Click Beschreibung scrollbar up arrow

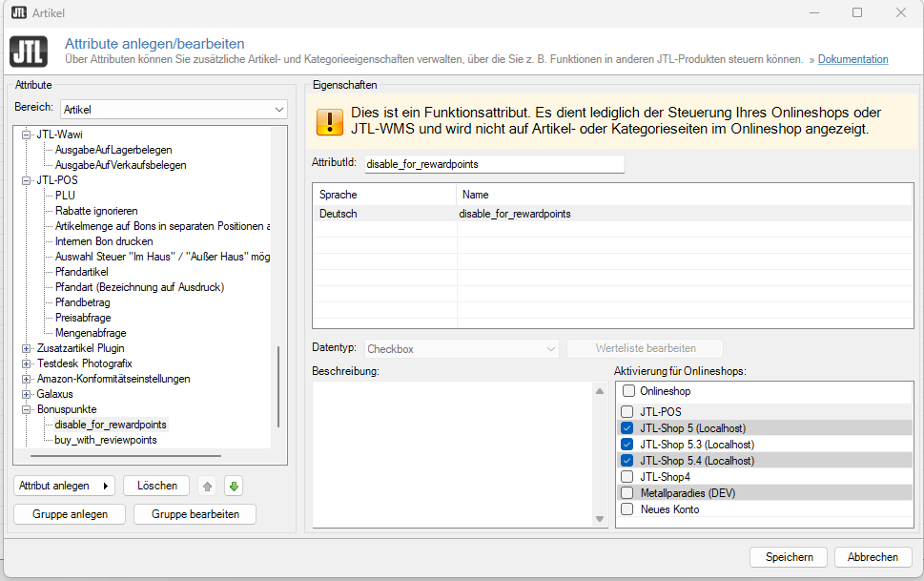(x=600, y=390)
